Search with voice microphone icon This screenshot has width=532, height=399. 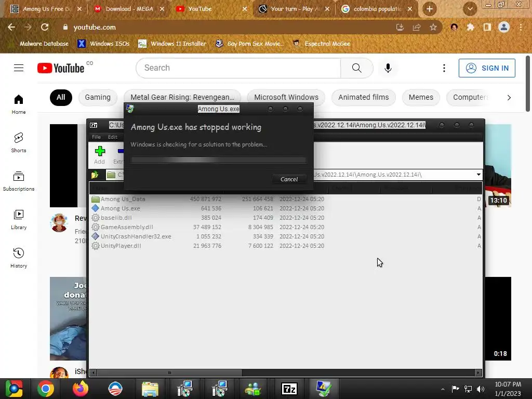pyautogui.click(x=388, y=68)
